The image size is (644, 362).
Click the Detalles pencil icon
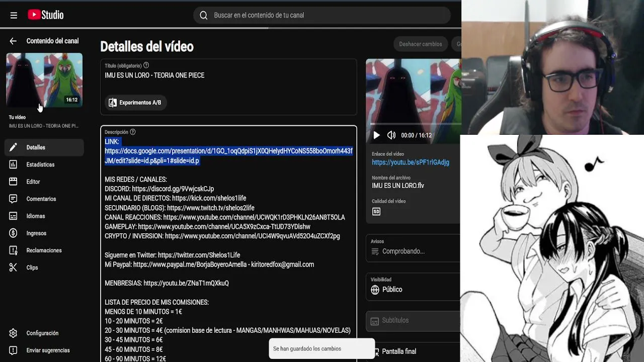point(14,147)
